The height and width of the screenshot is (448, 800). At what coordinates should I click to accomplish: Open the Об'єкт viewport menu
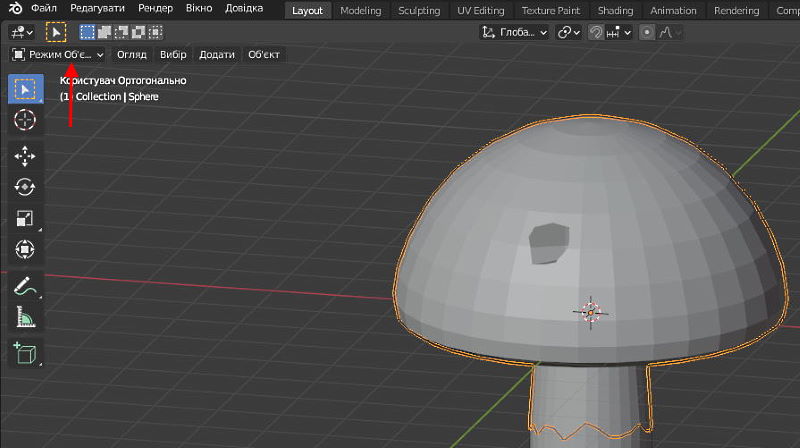(264, 55)
